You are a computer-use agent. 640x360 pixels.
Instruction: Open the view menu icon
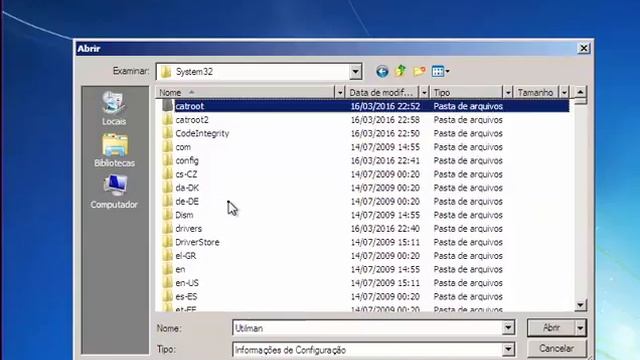(440, 71)
